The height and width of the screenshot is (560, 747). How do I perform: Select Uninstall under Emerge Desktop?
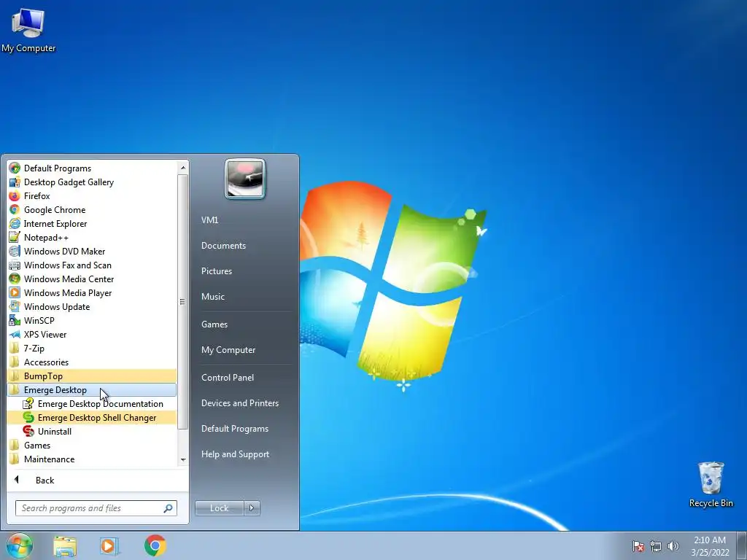pyautogui.click(x=91, y=432)
